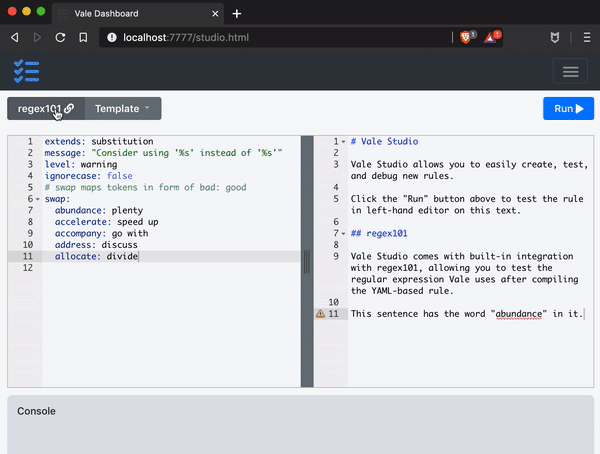The width and height of the screenshot is (600, 454).
Task: Close the Vale Dashboard tab
Action: coord(215,14)
